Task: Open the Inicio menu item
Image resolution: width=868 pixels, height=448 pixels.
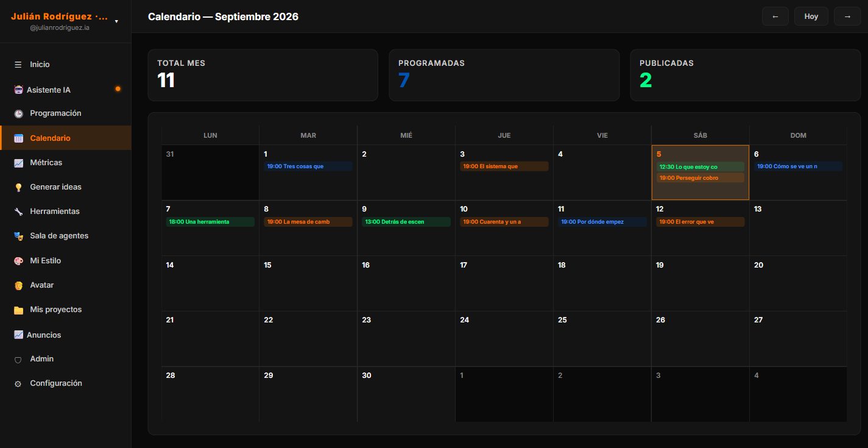Action: (66, 65)
